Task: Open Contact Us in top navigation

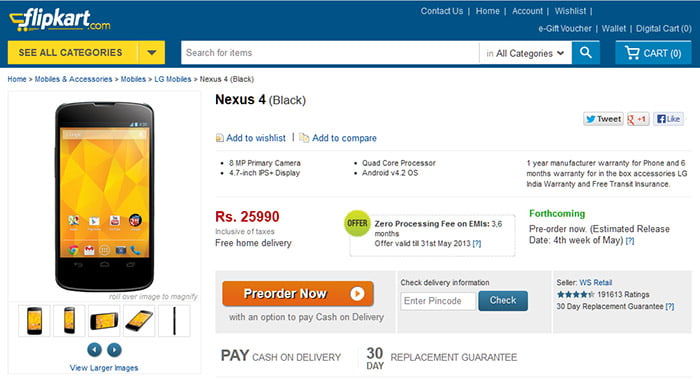Action: (x=442, y=11)
